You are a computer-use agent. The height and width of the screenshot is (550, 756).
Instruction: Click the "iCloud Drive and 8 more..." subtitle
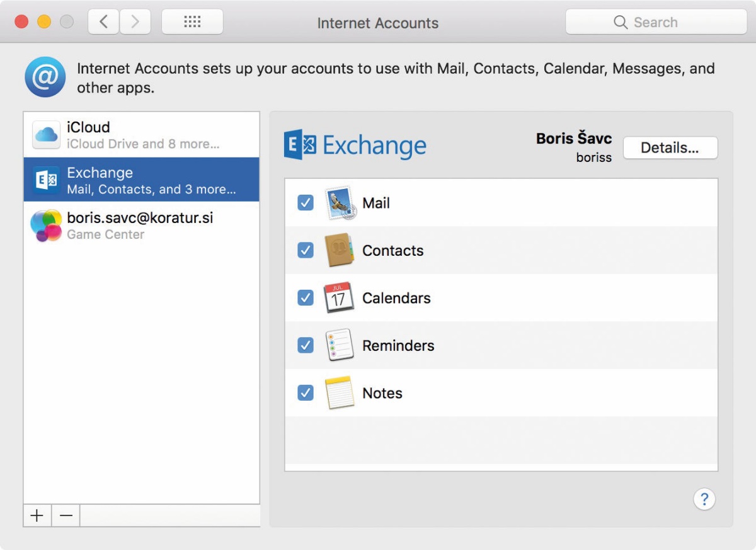pos(143,144)
